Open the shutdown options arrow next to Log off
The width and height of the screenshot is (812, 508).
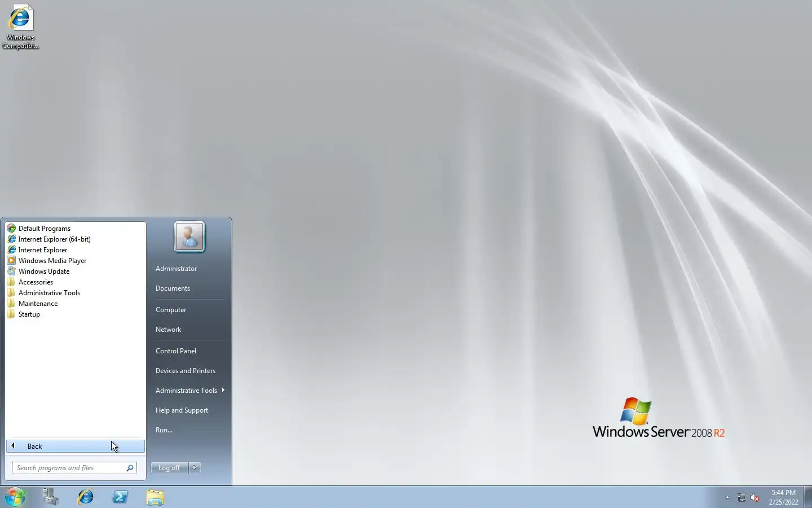pos(195,468)
